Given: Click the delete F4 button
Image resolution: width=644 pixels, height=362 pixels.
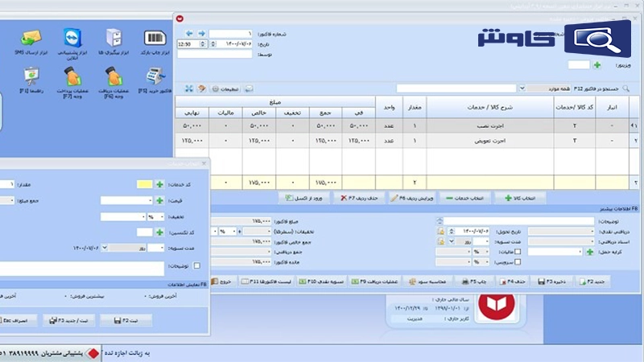Looking at the screenshot, I should 512,282.
